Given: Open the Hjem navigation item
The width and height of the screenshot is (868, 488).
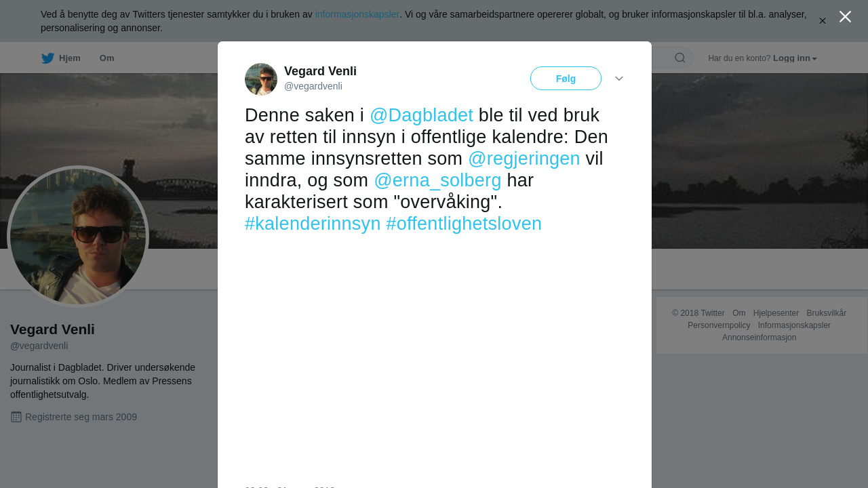Looking at the screenshot, I should [x=61, y=58].
